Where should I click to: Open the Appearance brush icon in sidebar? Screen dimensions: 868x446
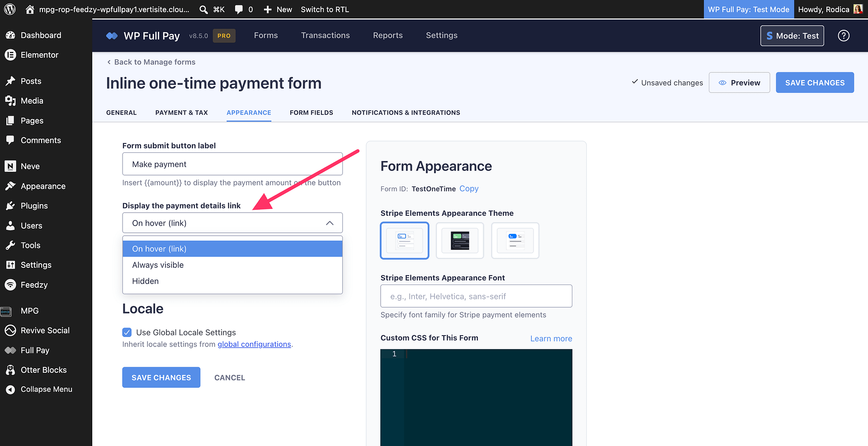point(10,186)
